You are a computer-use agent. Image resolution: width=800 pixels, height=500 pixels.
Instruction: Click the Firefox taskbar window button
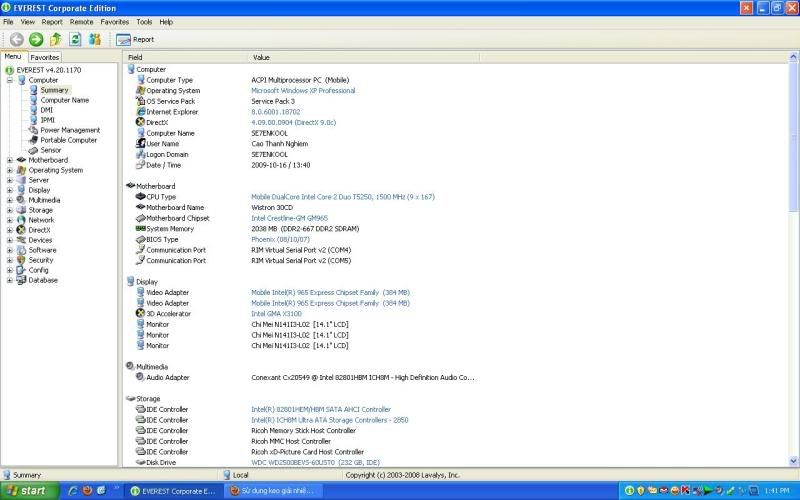click(x=272, y=491)
